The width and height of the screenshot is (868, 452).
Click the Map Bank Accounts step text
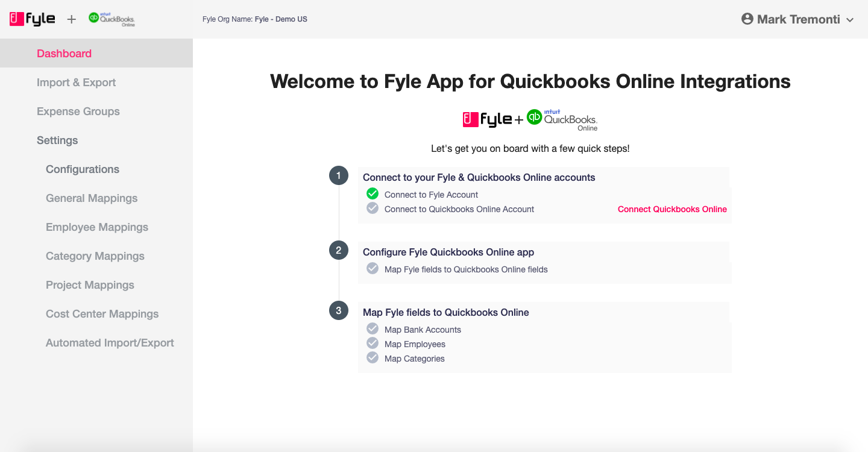pos(423,330)
